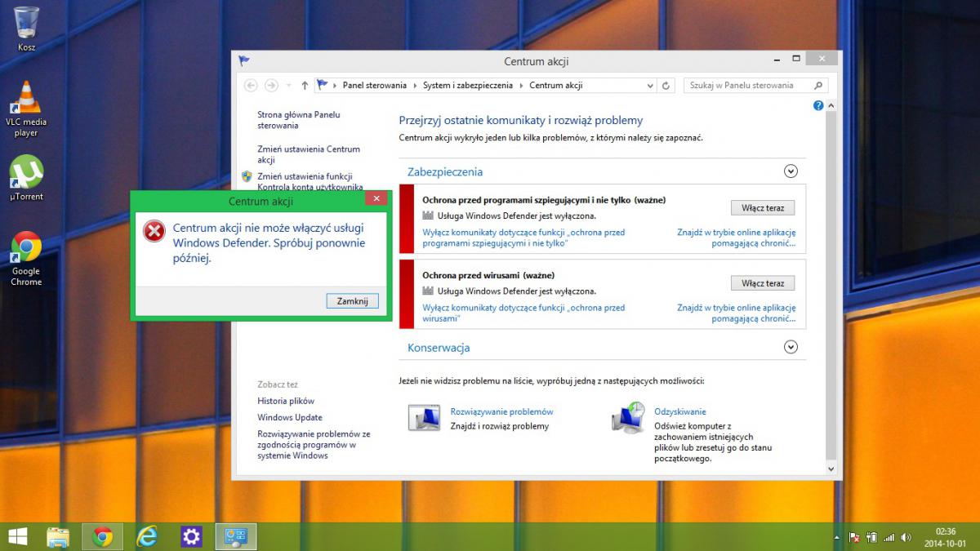Expand the breadcrumb arrow before Panel sterowania
This screenshot has height=551, width=980.
336,86
